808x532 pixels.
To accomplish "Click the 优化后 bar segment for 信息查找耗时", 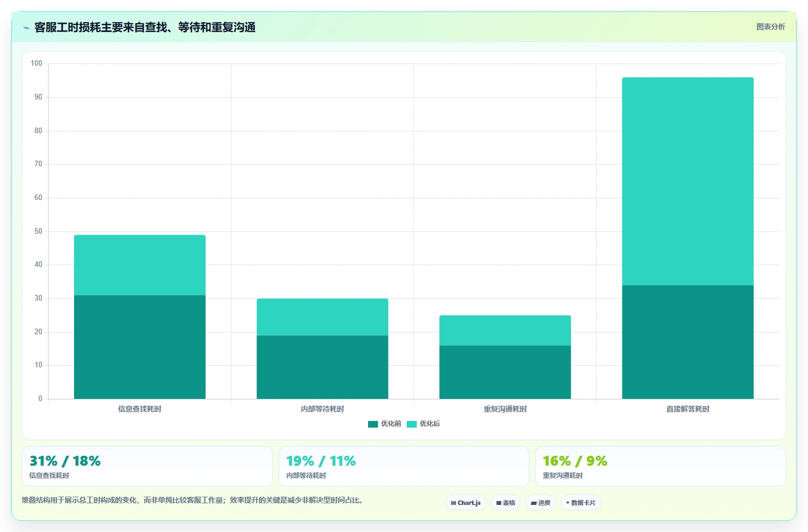I will coord(140,265).
